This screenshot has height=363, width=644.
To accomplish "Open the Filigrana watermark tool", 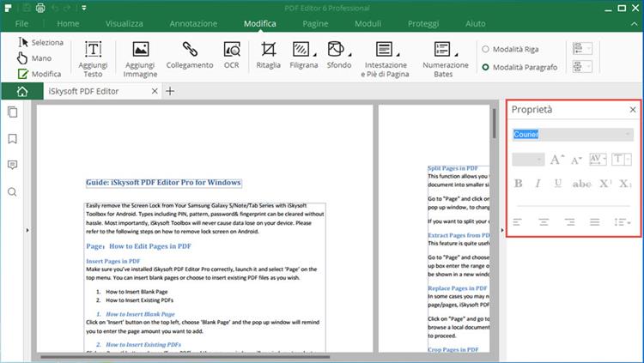I will point(301,55).
